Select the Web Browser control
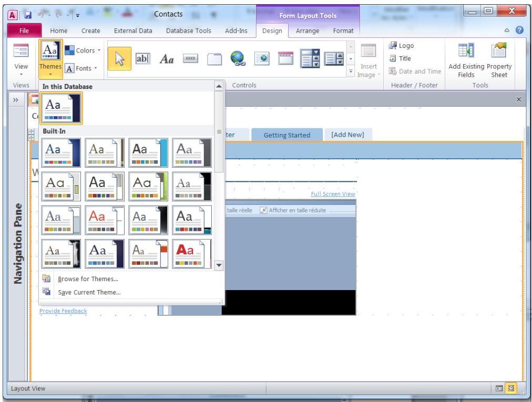The height and width of the screenshot is (402, 532). [262, 59]
